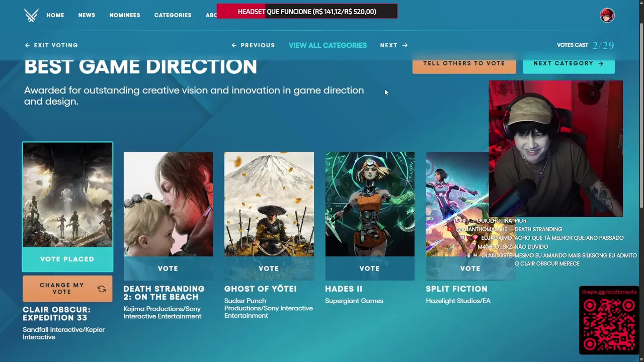Click Supergiant Games developer text

354,301
